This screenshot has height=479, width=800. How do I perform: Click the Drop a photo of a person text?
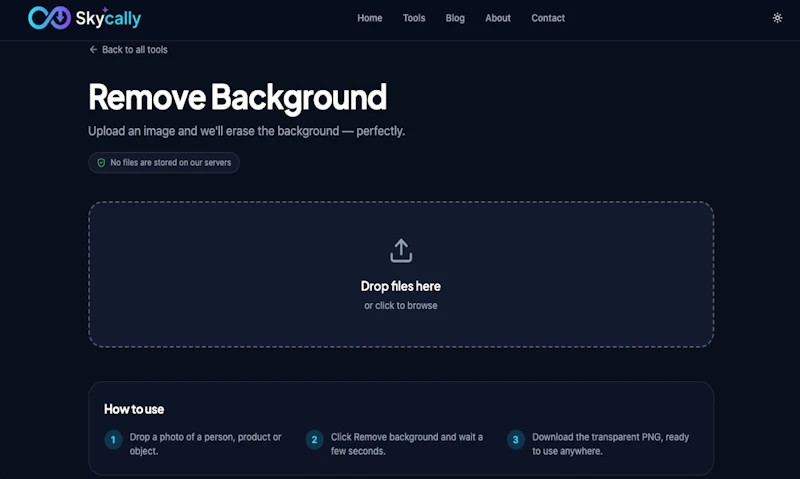point(206,444)
